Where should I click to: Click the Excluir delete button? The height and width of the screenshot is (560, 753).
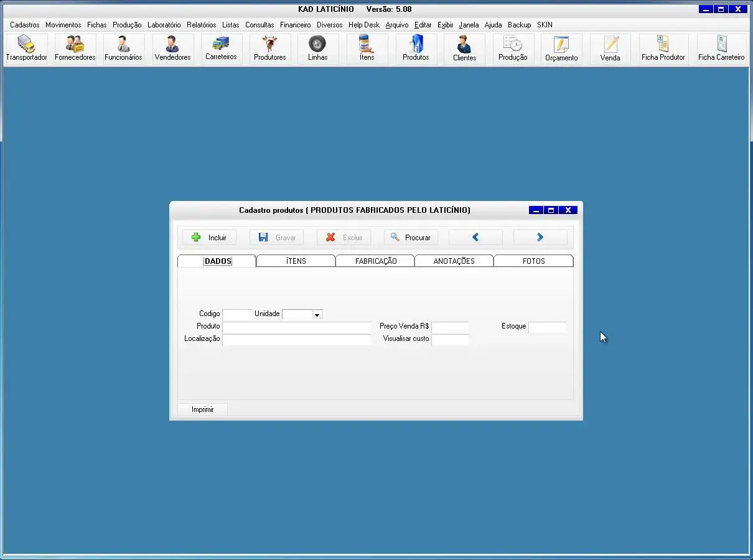(344, 238)
